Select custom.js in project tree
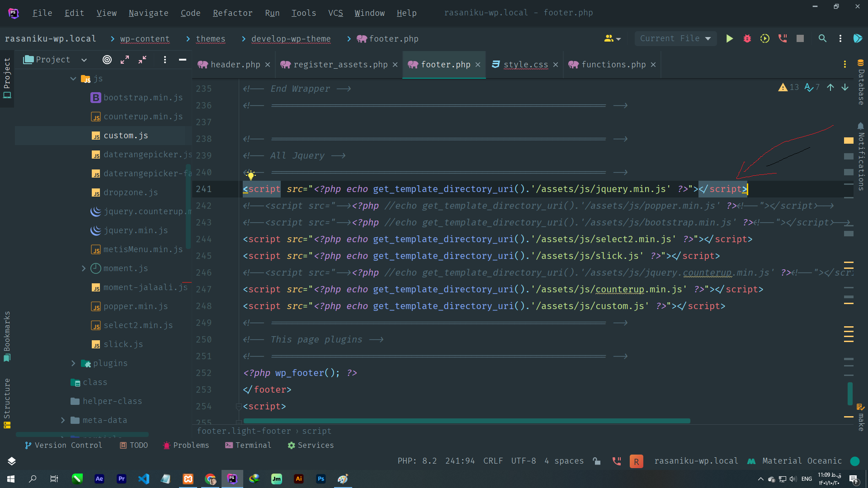Viewport: 868px width, 488px height. 126,136
